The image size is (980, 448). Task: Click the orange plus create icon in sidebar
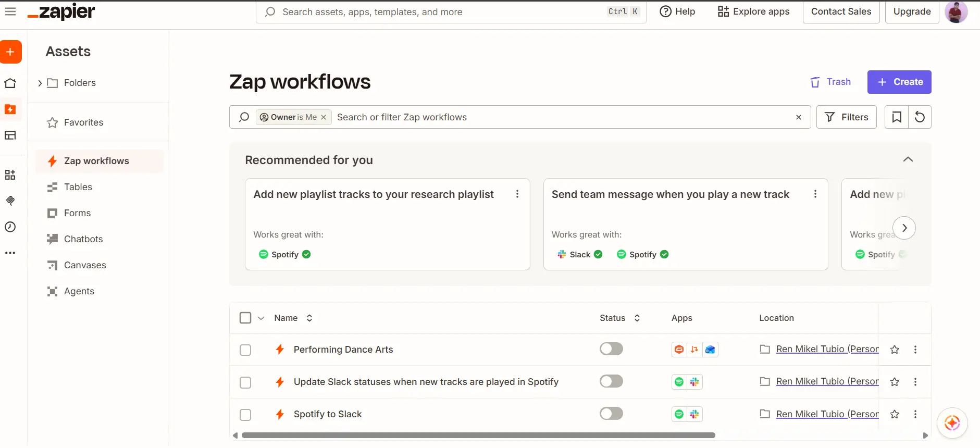tap(10, 52)
